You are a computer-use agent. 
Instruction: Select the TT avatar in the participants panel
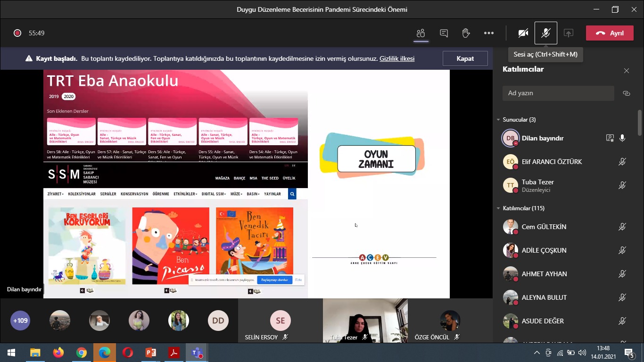[x=511, y=186]
